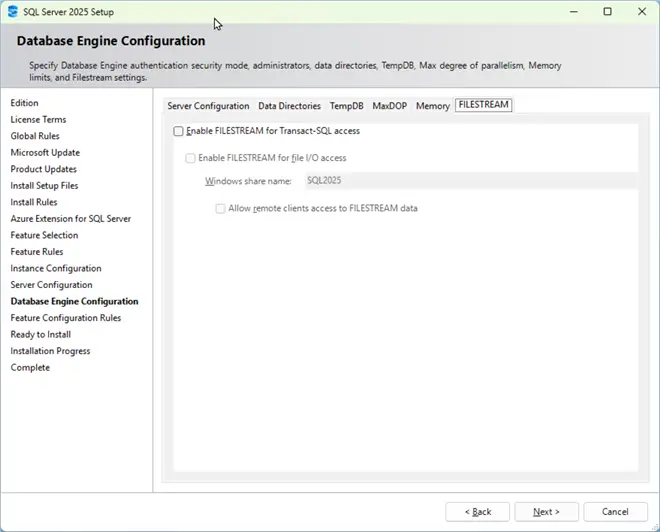
Task: Select the Edition step in sidebar
Action: click(x=24, y=103)
